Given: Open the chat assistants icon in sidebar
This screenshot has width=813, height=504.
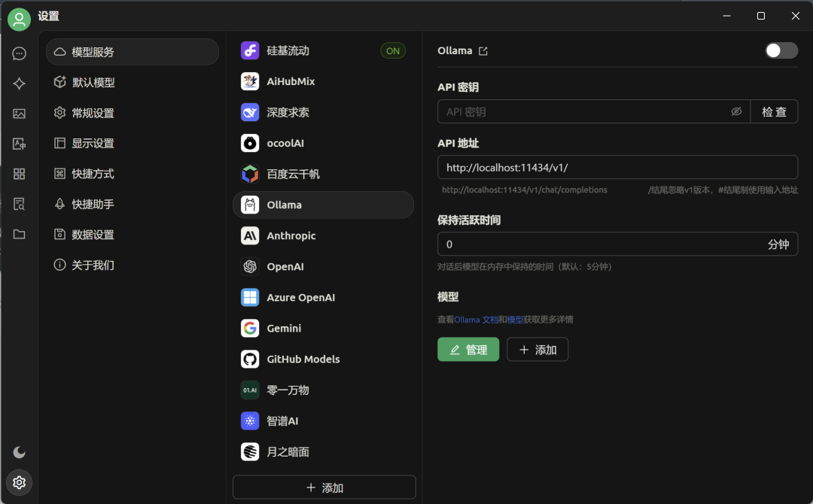Looking at the screenshot, I should point(19,53).
